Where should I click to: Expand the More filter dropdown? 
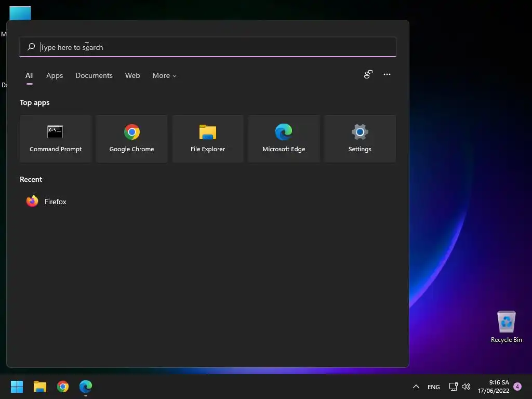(165, 75)
